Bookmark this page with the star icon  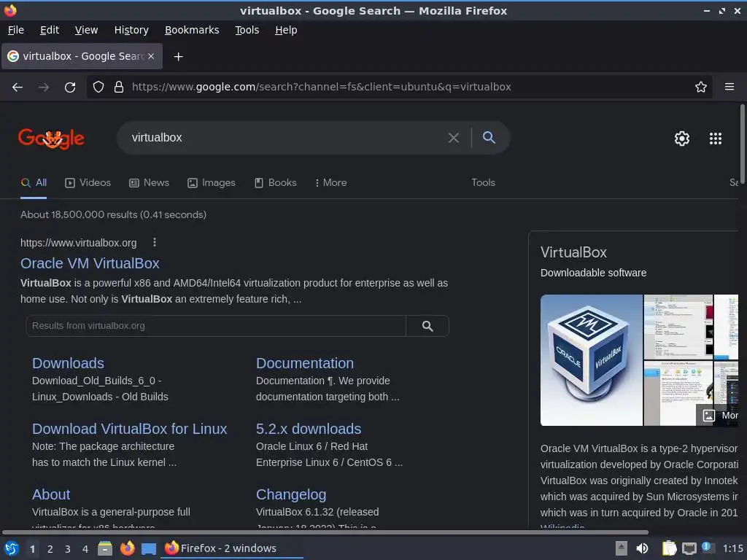(x=700, y=87)
